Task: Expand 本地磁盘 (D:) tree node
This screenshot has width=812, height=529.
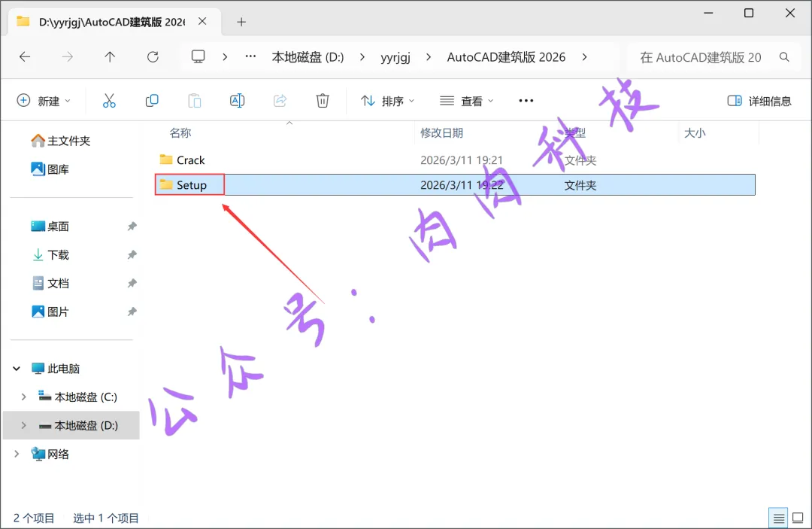Action: click(23, 425)
